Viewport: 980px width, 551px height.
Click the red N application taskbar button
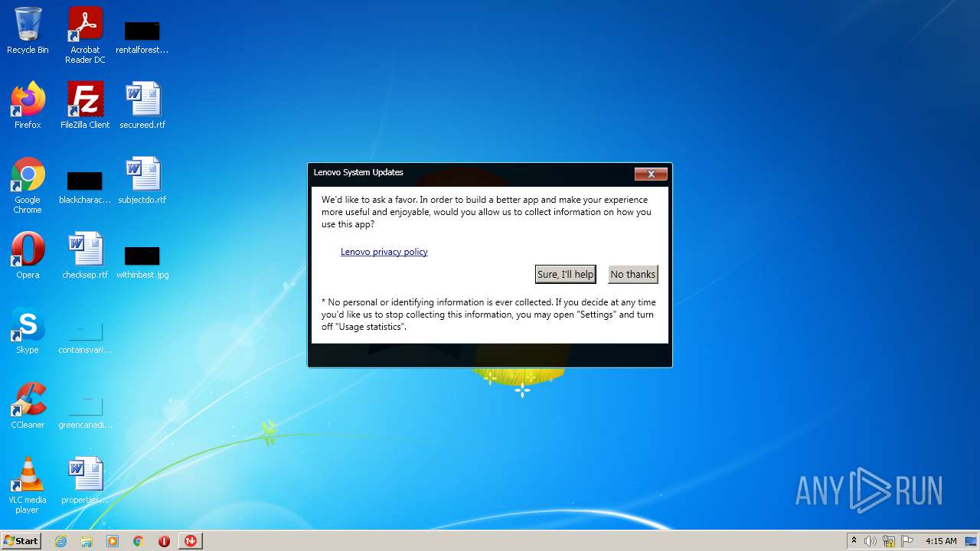click(x=191, y=541)
